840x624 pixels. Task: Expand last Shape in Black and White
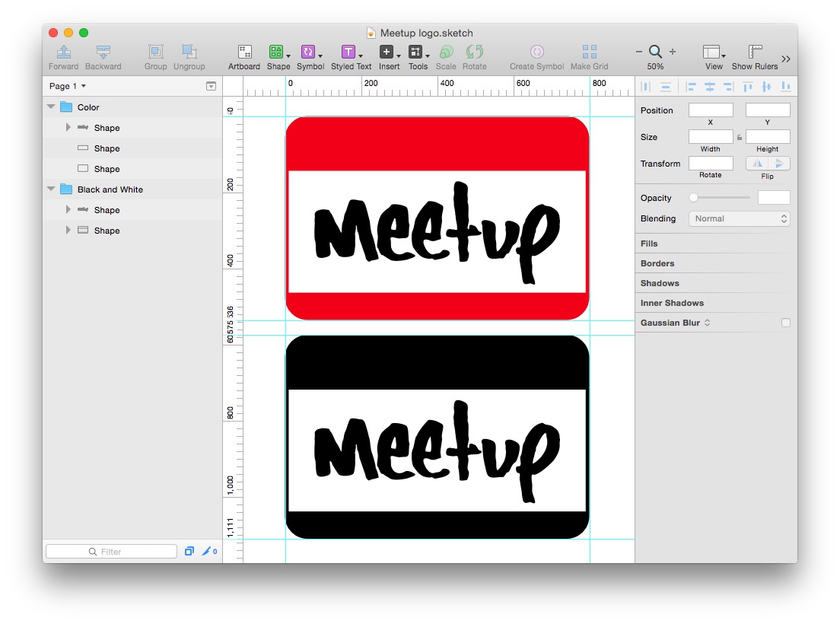(68, 231)
